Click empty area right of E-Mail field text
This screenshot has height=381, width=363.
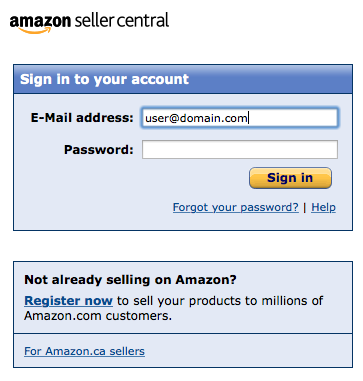[x=292, y=118]
